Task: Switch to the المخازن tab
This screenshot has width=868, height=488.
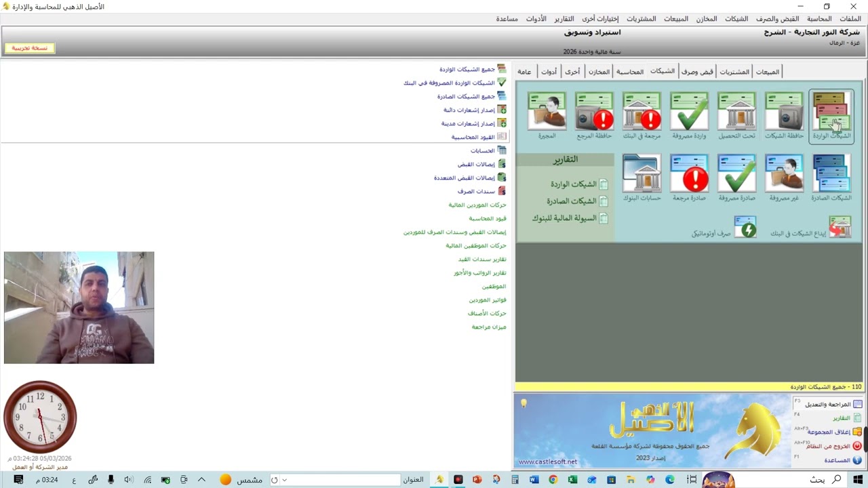Action: tap(599, 72)
